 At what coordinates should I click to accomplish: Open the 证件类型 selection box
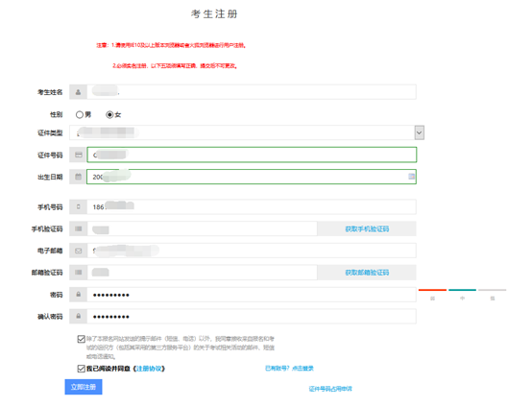[x=247, y=132]
